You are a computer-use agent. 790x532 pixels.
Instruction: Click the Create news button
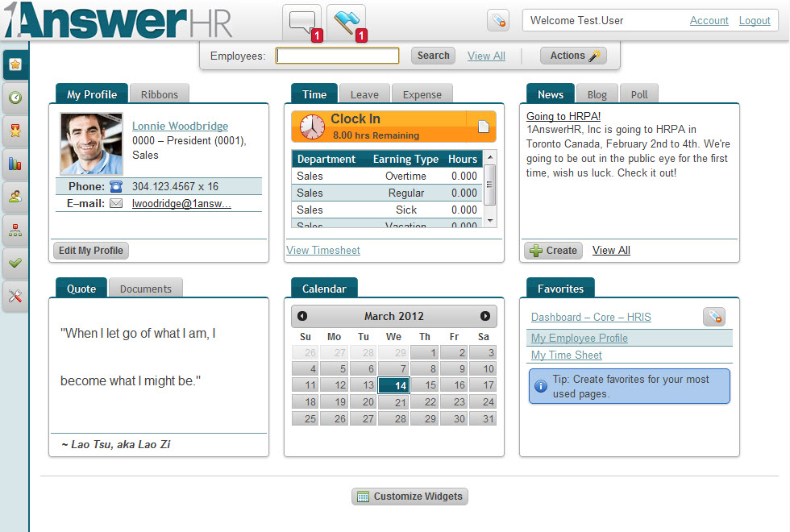click(x=553, y=251)
